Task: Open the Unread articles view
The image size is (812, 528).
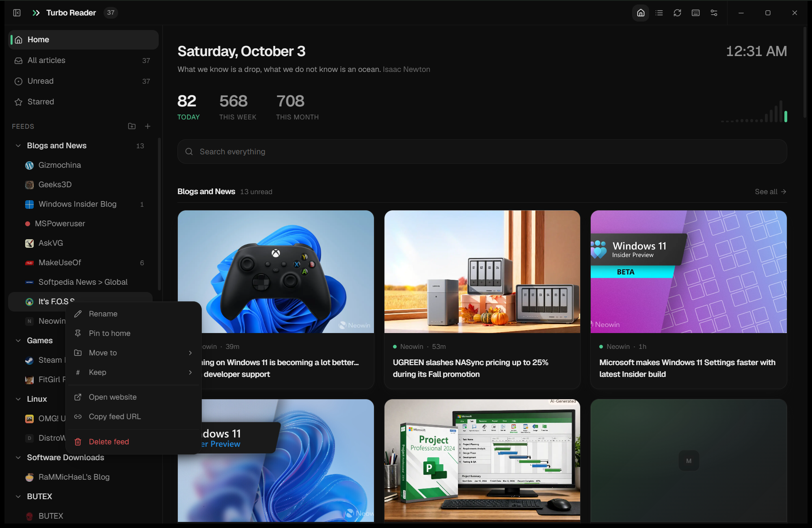Action: click(x=83, y=81)
